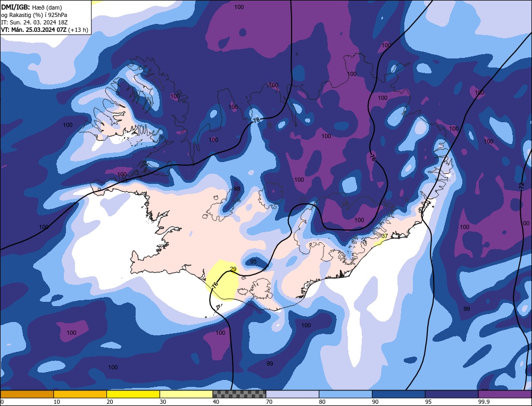Click the '29' value in the yellow area

pyautogui.click(x=233, y=269)
